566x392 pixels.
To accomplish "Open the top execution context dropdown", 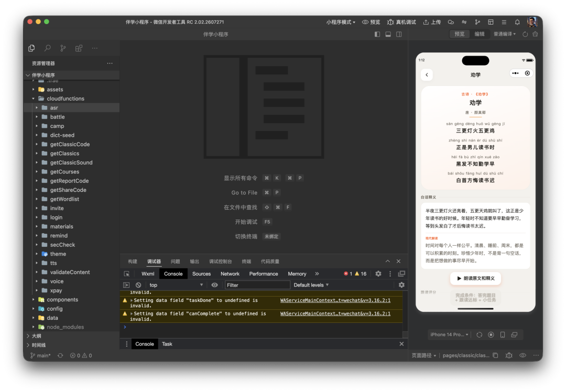I will 176,285.
